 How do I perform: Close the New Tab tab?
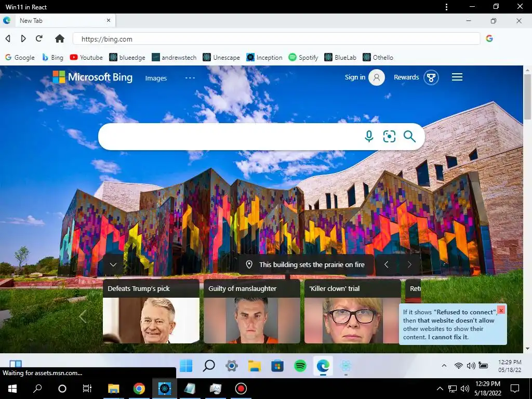coord(109,20)
